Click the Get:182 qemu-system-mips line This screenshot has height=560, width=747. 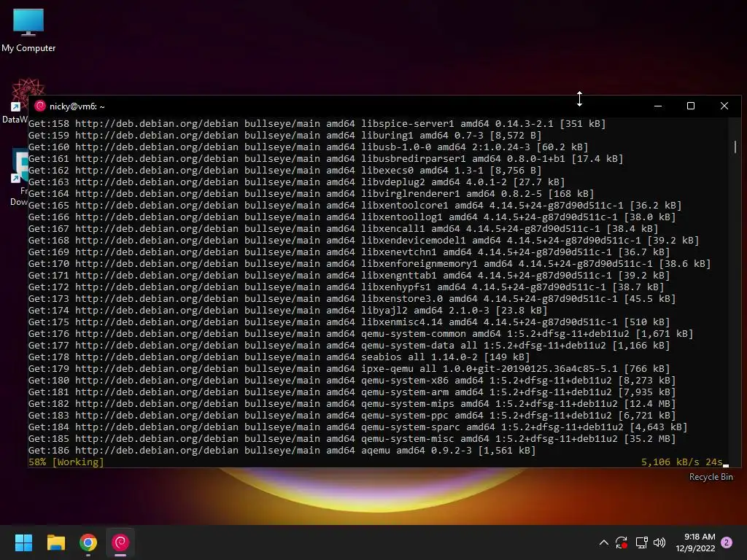[x=352, y=404]
